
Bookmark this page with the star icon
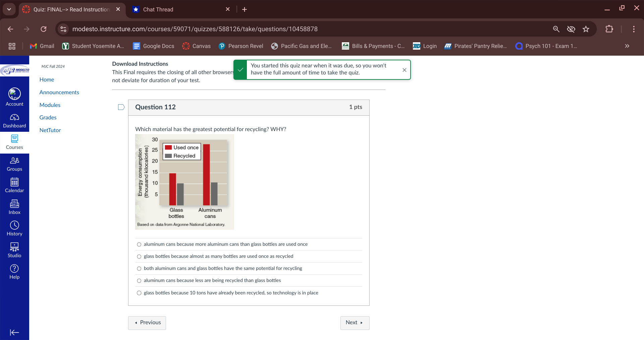(586, 29)
